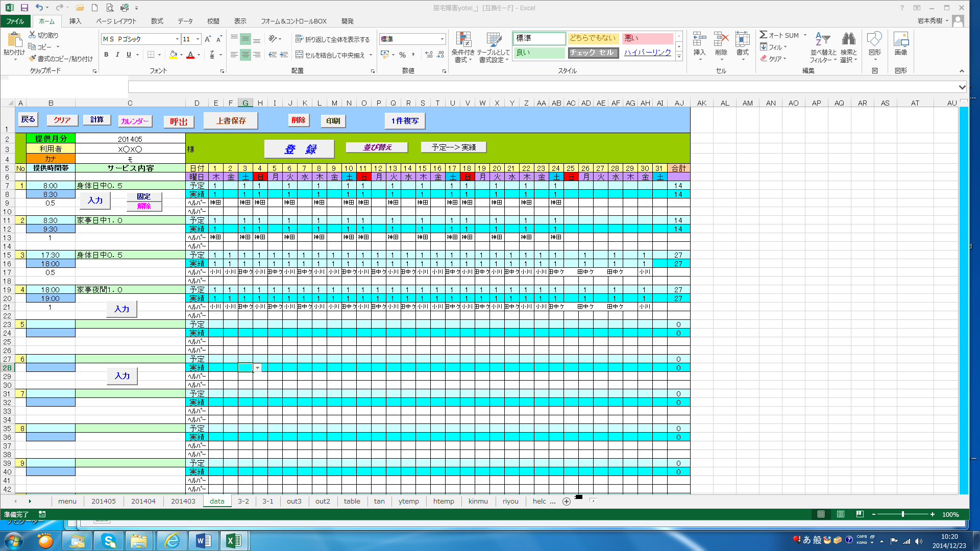The image size is (980, 551).
Task: Open テーブルとして書式設定 table formatting
Action: [x=494, y=47]
